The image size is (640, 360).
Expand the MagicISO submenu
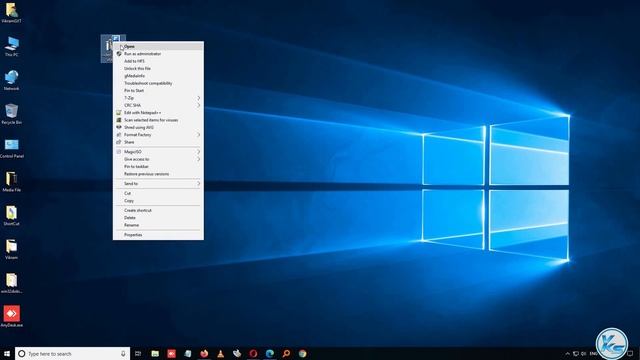(158, 152)
